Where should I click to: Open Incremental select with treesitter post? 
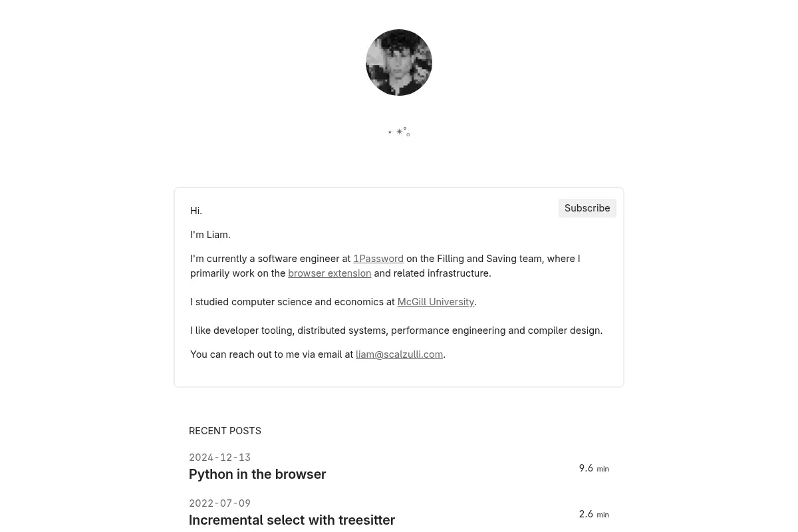[292, 520]
